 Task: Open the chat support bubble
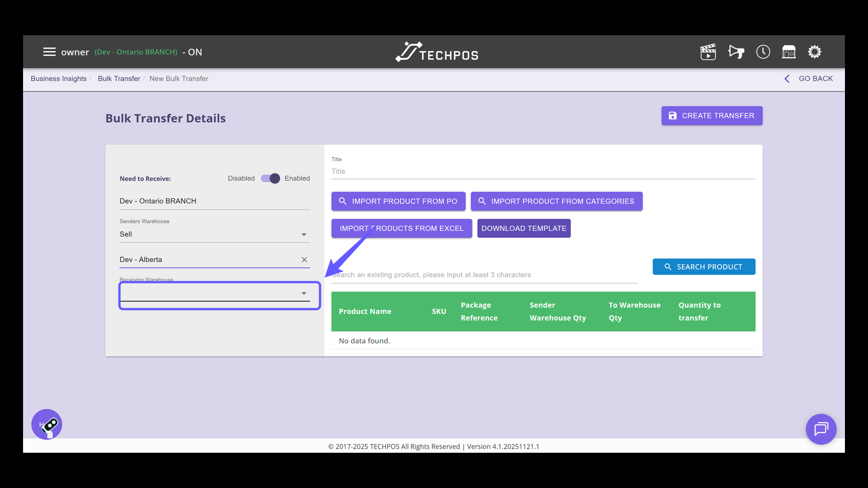click(x=821, y=429)
